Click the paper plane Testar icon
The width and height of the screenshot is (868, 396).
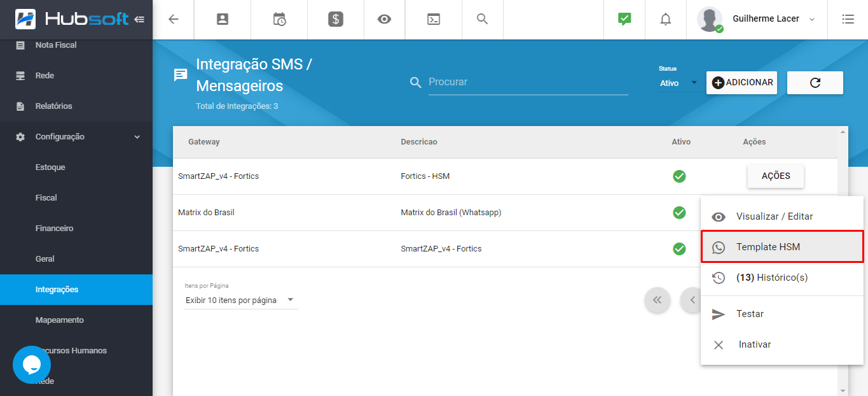719,314
